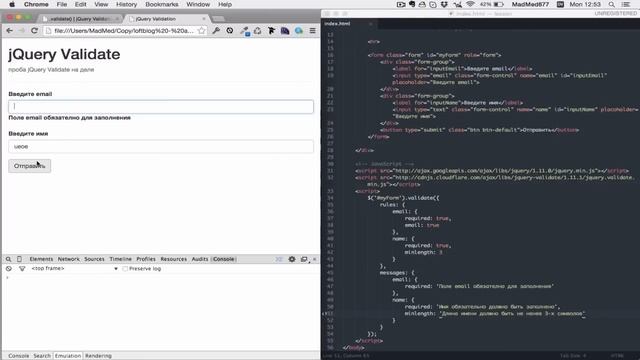
Task: Open the Edit menu
Action: pyautogui.click(x=80, y=4)
